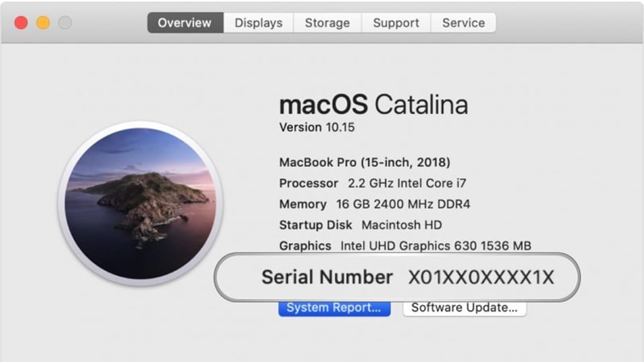Click the Serial Number label
644x362 pixels.
pyautogui.click(x=327, y=278)
